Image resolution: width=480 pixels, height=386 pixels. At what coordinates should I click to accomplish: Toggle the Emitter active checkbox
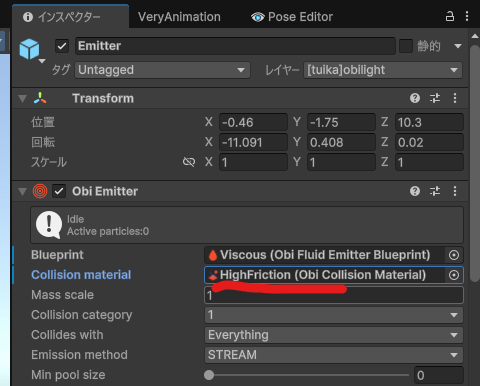[62, 46]
